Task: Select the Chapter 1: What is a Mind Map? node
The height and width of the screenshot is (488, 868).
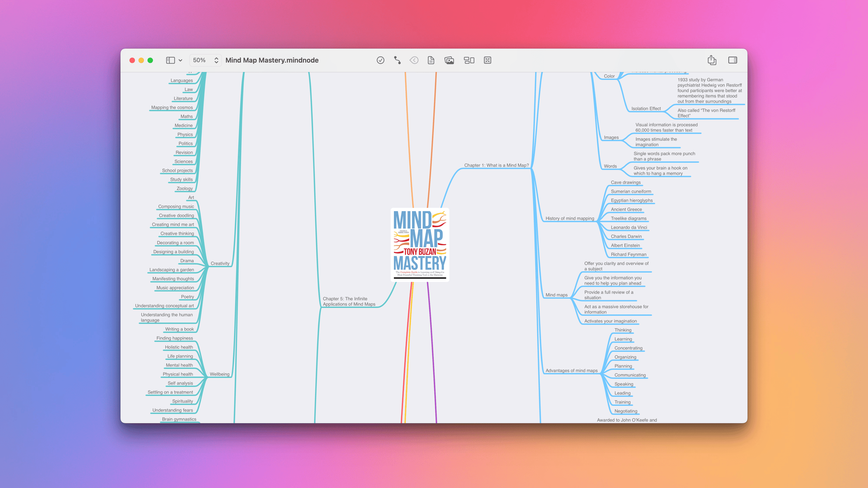Action: 496,165
